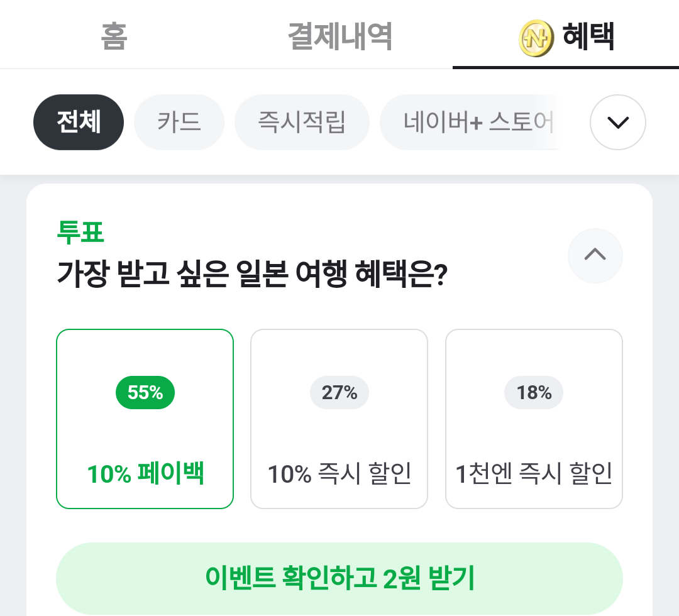Image resolution: width=679 pixels, height=616 pixels.
Task: Switch to the 홈 tab
Action: tap(114, 36)
